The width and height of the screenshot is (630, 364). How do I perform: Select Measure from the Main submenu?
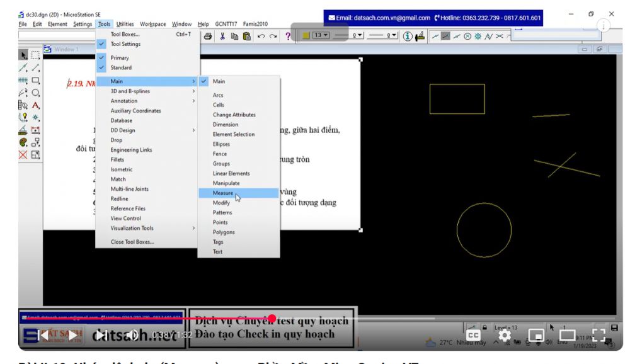tap(222, 193)
